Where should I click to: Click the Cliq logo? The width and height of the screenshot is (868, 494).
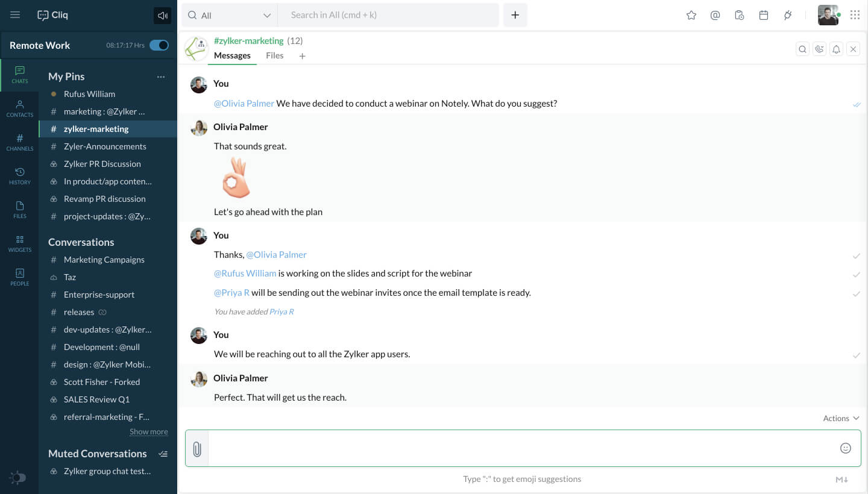pos(52,15)
